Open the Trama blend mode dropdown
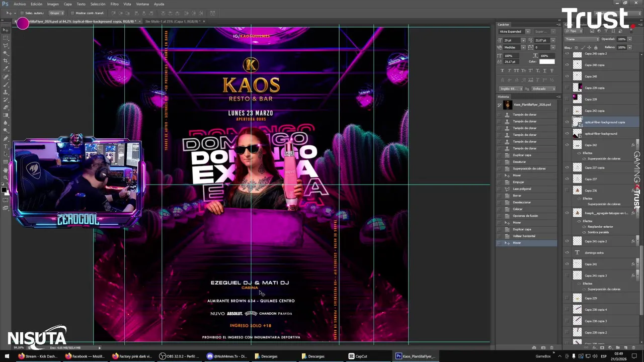Viewport: 644px width, 362px height. coord(582,39)
